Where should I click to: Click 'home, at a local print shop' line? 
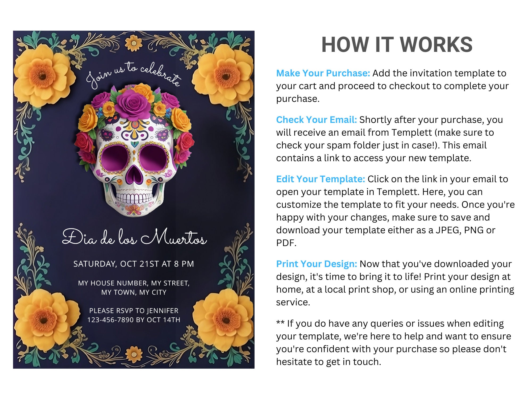[395, 289]
